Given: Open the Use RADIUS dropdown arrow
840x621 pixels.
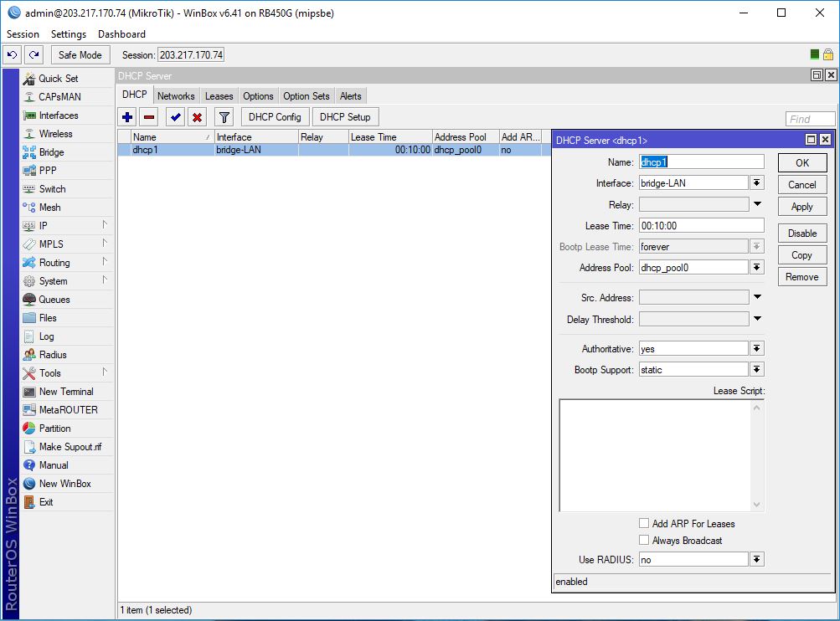Looking at the screenshot, I should pyautogui.click(x=756, y=559).
